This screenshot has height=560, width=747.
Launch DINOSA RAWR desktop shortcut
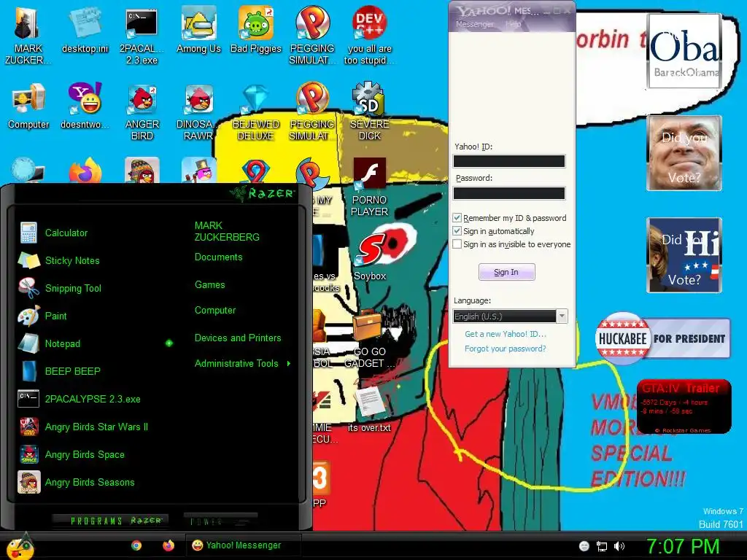click(198, 112)
